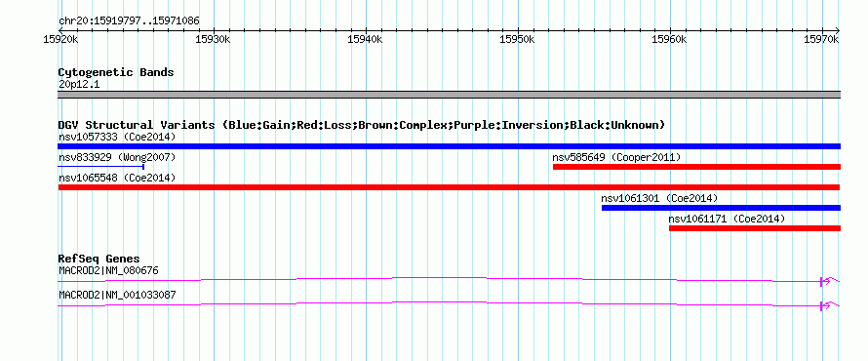This screenshot has height=361, width=868.
Task: Click the 15940k ruler tick label
Action: (364, 40)
